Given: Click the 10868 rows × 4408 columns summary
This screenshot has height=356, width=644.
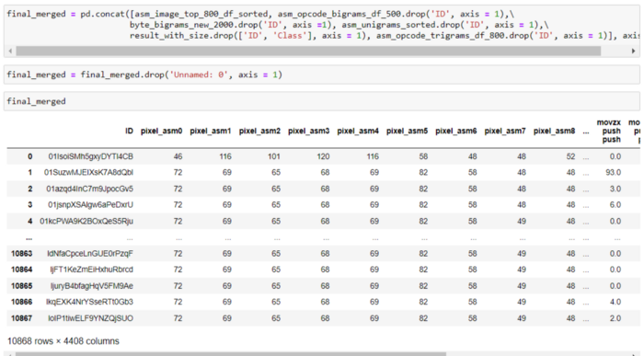Looking at the screenshot, I should click(63, 341).
